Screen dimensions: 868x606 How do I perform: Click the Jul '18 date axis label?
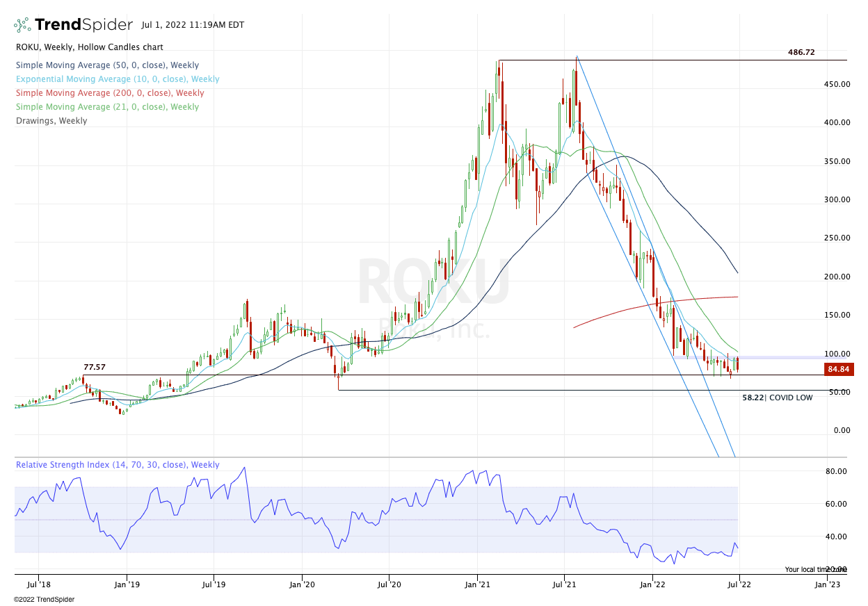[x=38, y=586]
